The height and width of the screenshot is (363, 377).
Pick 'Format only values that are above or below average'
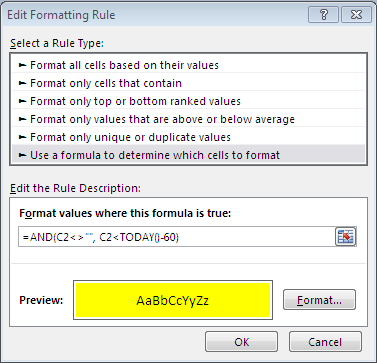coord(189,119)
